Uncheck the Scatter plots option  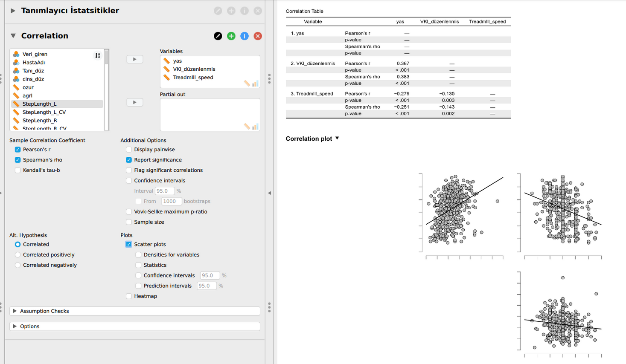coord(129,244)
